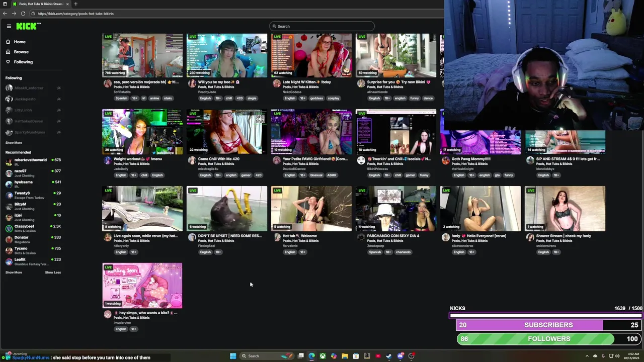Open the 'Weight workout' stream thumbnail
Image resolution: width=644 pixels, height=362 pixels.
click(x=142, y=132)
